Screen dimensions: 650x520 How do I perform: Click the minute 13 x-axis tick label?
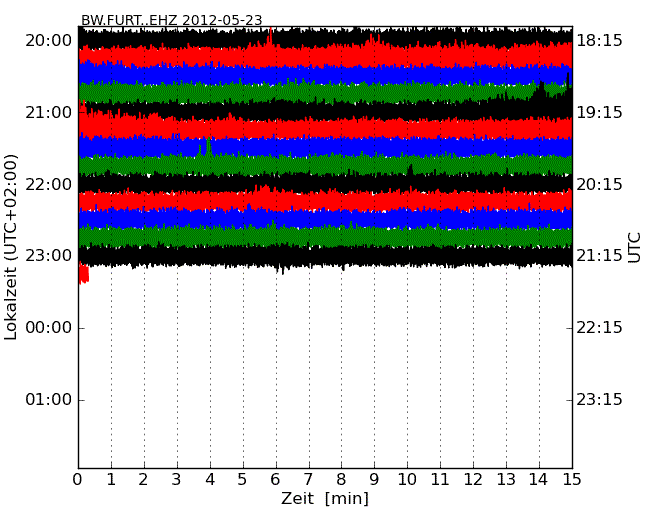[506, 480]
